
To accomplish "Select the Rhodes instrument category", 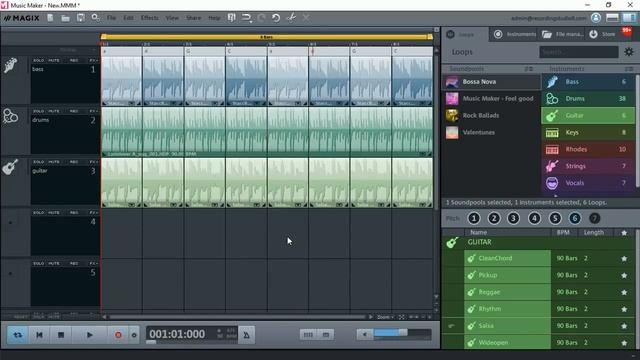I will [588, 149].
